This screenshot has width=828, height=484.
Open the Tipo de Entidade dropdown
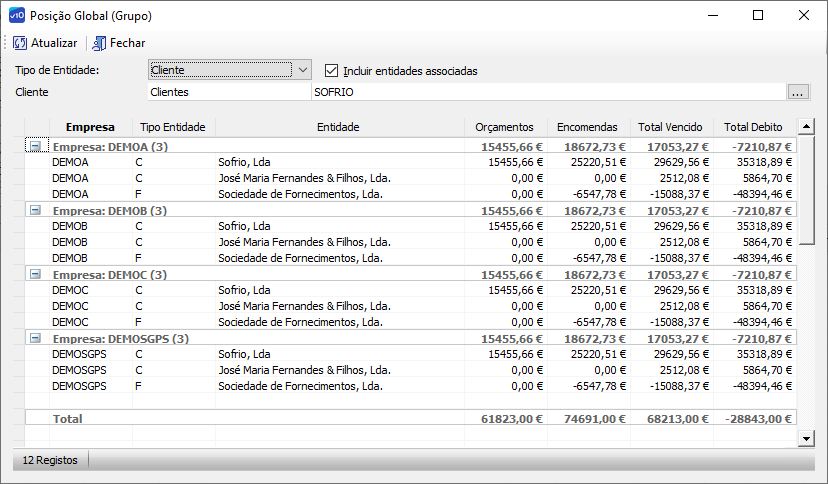(x=303, y=70)
